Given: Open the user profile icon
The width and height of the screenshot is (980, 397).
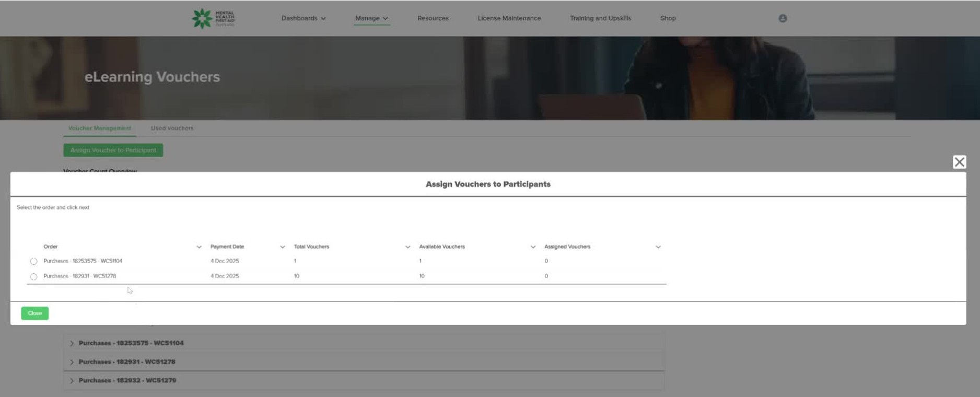Looking at the screenshot, I should coord(783,18).
